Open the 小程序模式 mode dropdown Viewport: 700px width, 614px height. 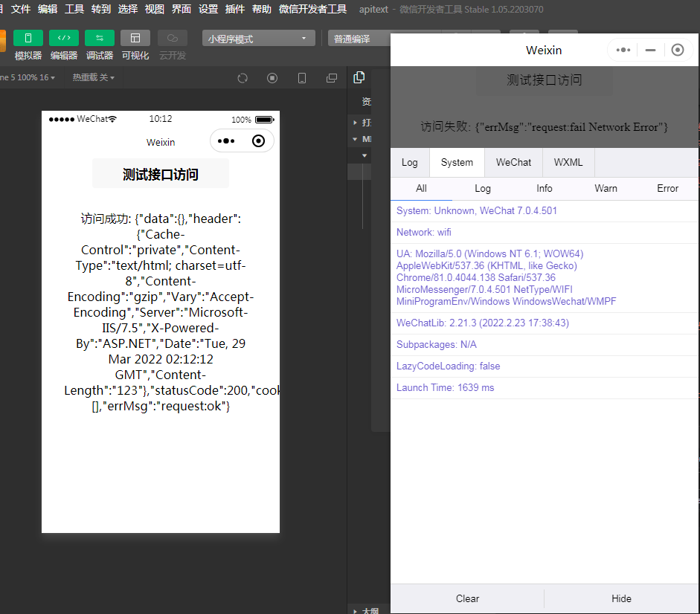tap(258, 39)
